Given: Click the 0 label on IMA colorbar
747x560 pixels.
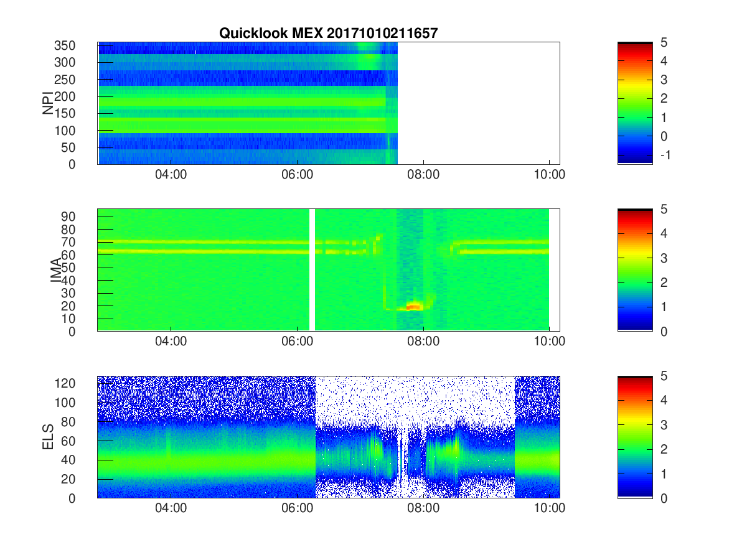Looking at the screenshot, I should (664, 331).
